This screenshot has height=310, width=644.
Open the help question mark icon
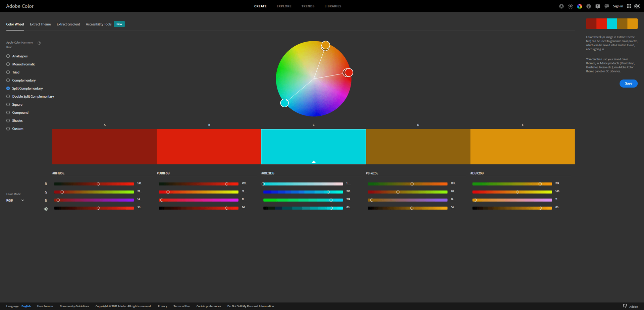coord(588,6)
